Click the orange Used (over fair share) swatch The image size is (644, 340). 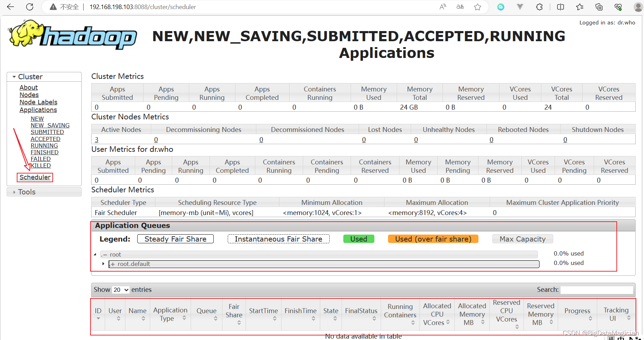click(x=433, y=239)
